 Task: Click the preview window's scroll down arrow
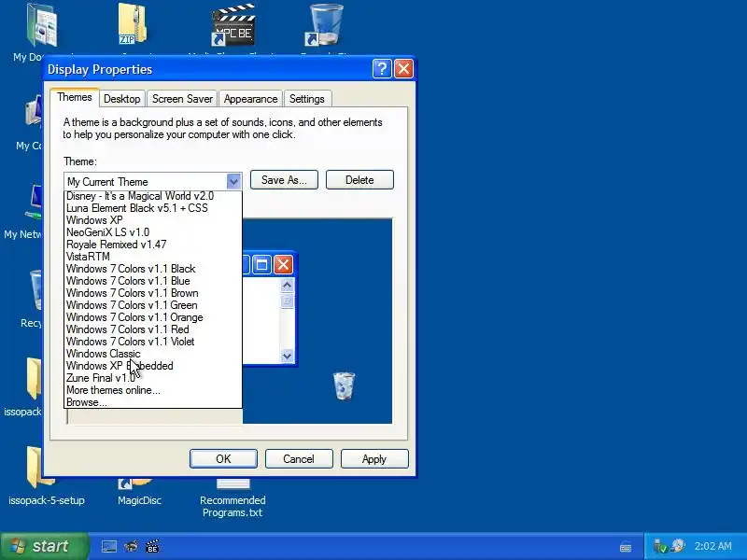[287, 356]
